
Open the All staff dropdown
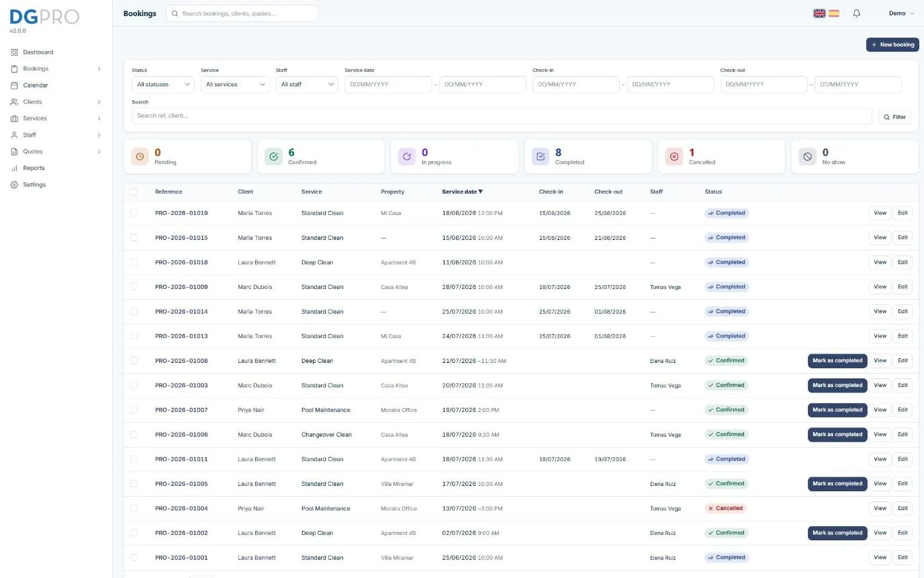(307, 85)
